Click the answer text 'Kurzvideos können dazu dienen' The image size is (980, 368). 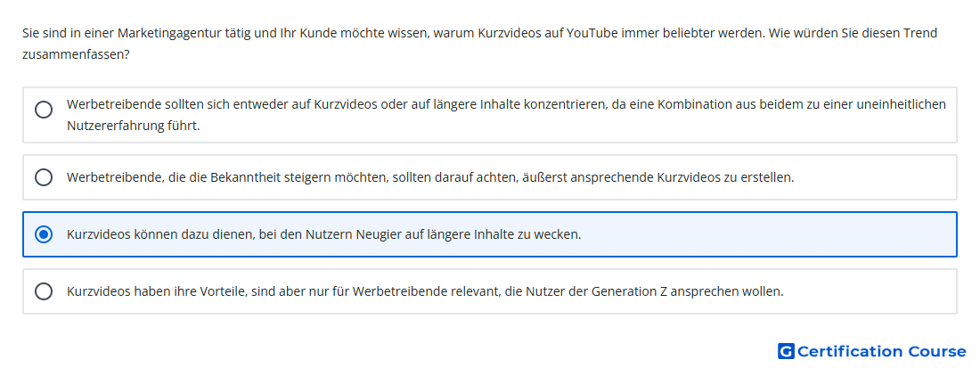(x=323, y=235)
